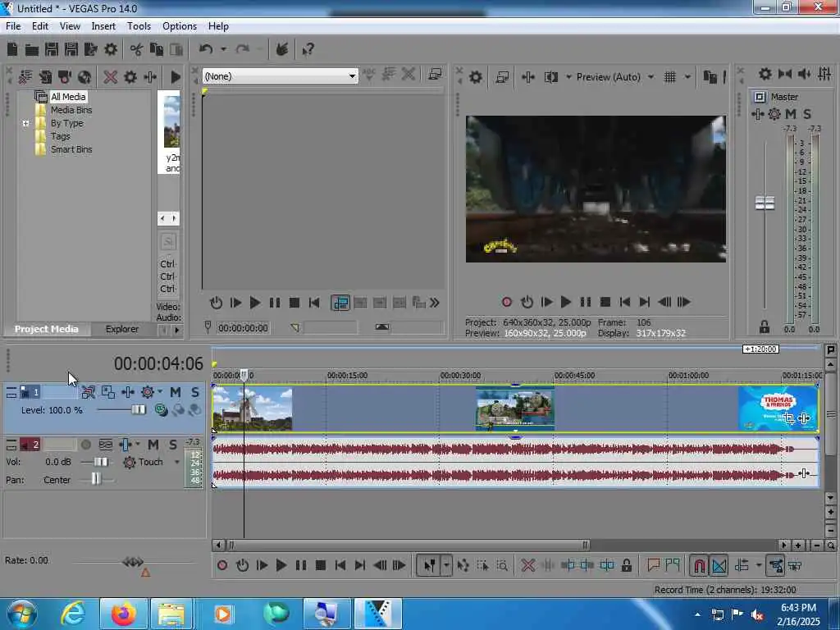Screen dimensions: 840x630
Task: Click Split Screen View icon in preview
Action: point(551,77)
